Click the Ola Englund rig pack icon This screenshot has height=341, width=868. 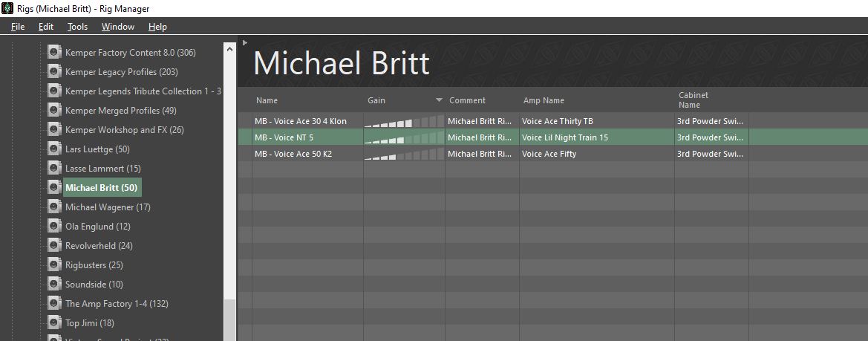click(x=53, y=227)
